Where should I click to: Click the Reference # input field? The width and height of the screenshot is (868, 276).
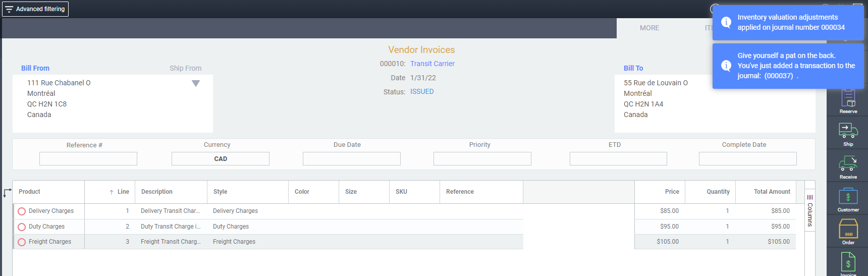pos(88,158)
